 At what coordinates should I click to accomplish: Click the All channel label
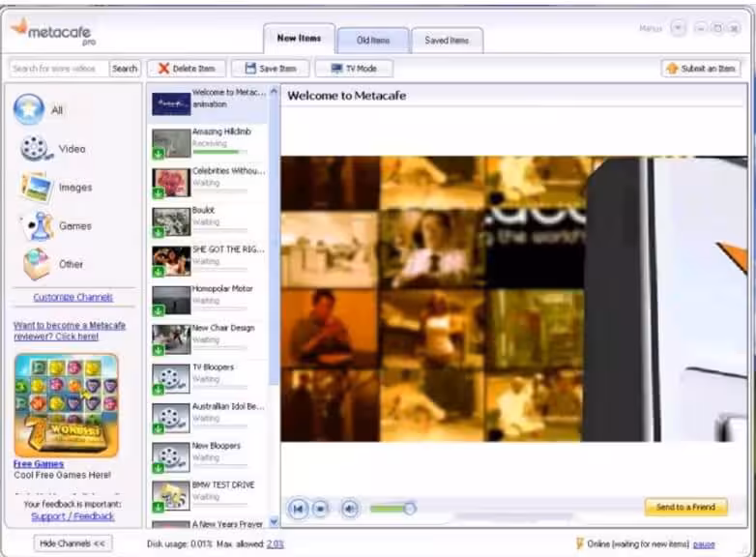[57, 110]
